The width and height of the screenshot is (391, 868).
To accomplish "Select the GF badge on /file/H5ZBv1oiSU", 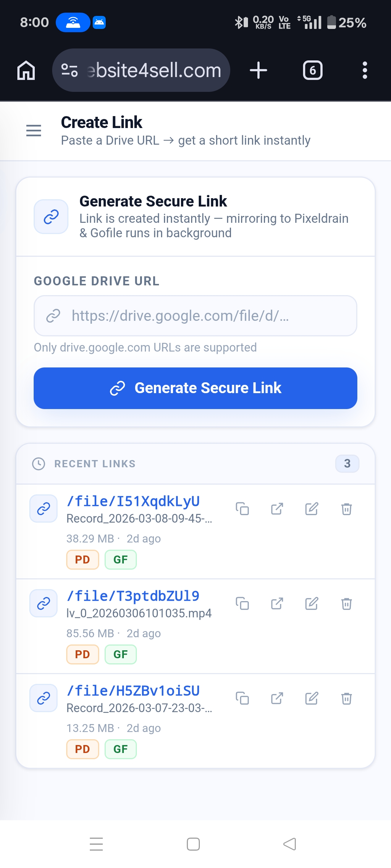I will 121,749.
